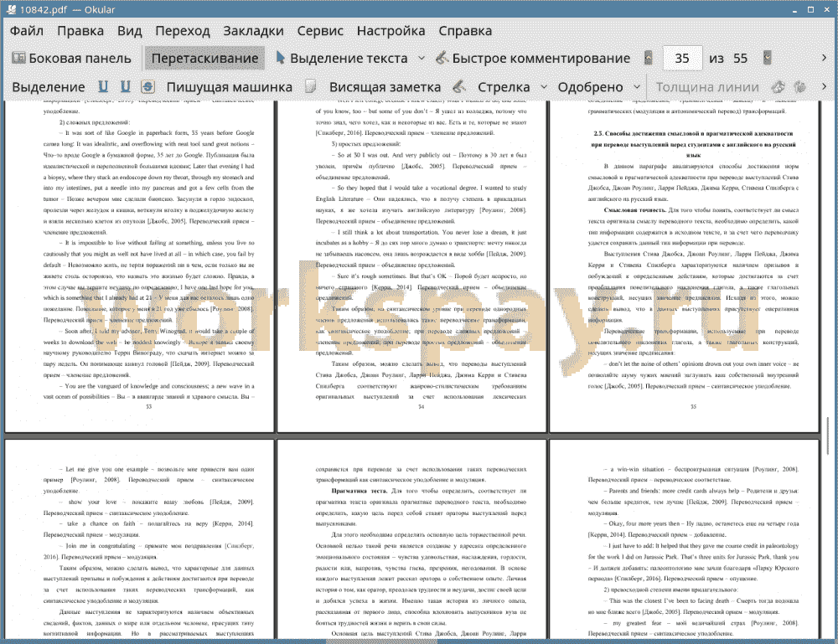Select Пишущая машинка typewriter tool
Screen dimensions: 838x644
click(230, 87)
